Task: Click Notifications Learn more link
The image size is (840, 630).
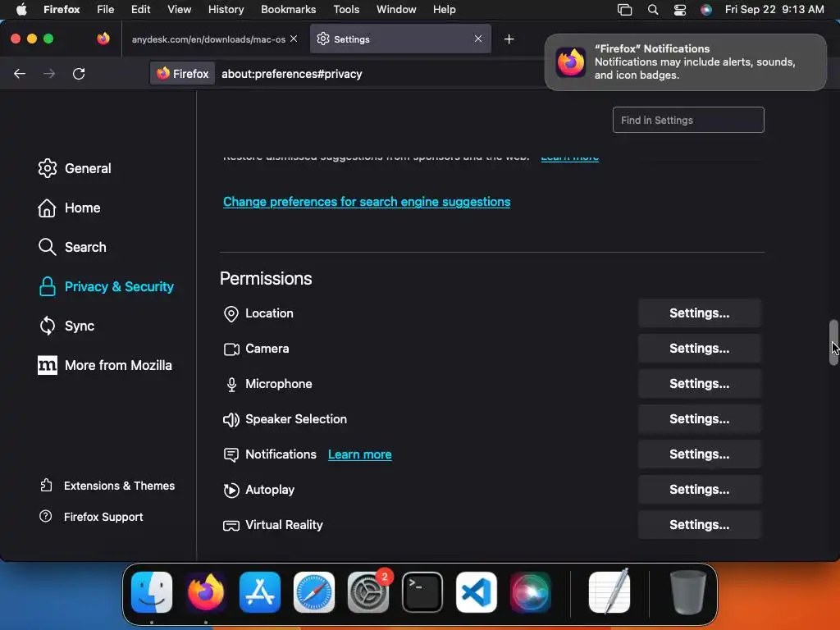Action: [x=359, y=454]
